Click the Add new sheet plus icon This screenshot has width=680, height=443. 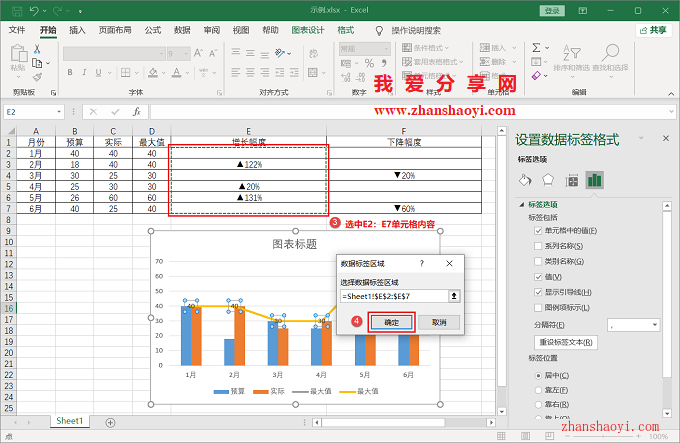[111, 422]
